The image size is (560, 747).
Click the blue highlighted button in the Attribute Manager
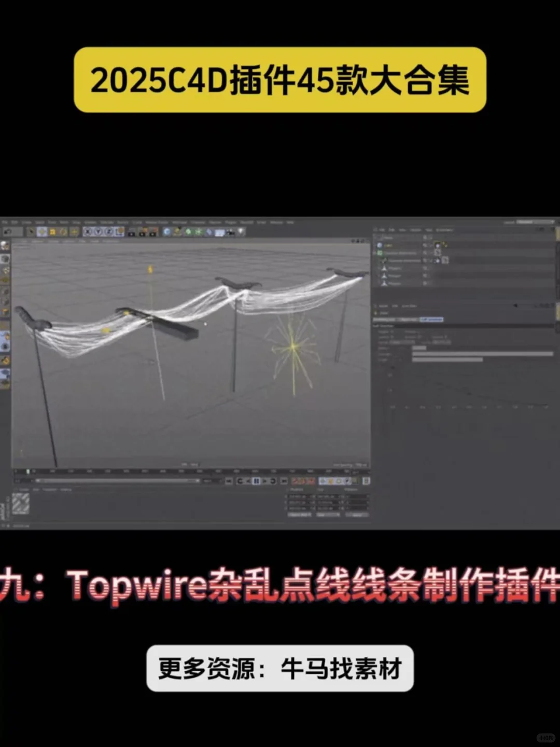[431, 319]
